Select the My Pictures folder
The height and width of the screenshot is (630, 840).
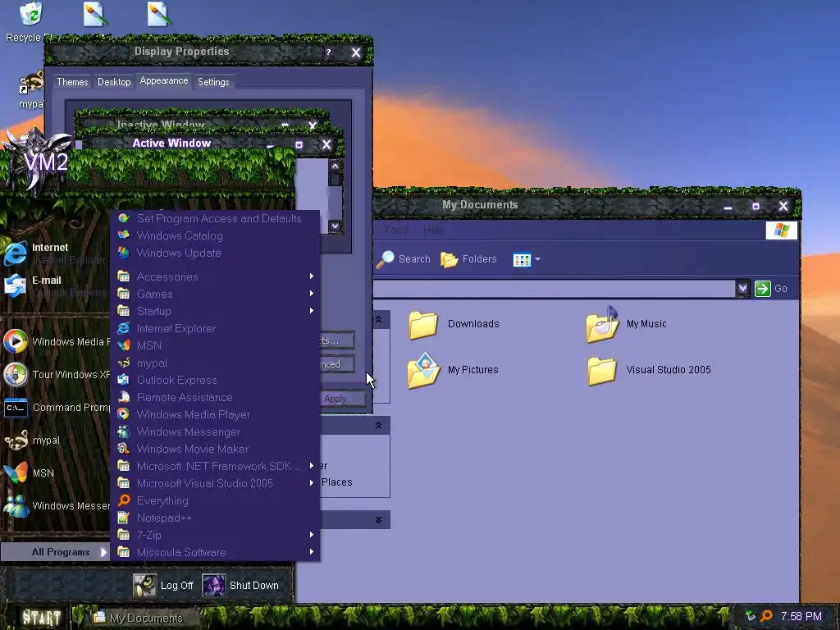453,370
